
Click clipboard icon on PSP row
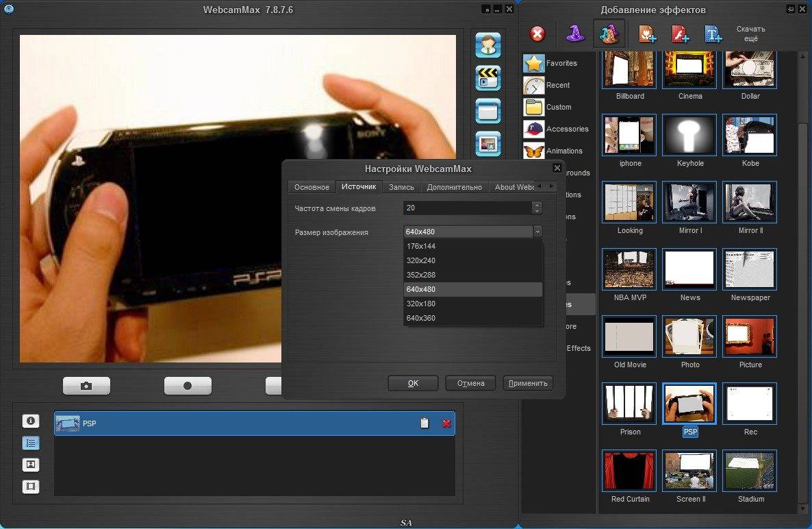coord(424,423)
